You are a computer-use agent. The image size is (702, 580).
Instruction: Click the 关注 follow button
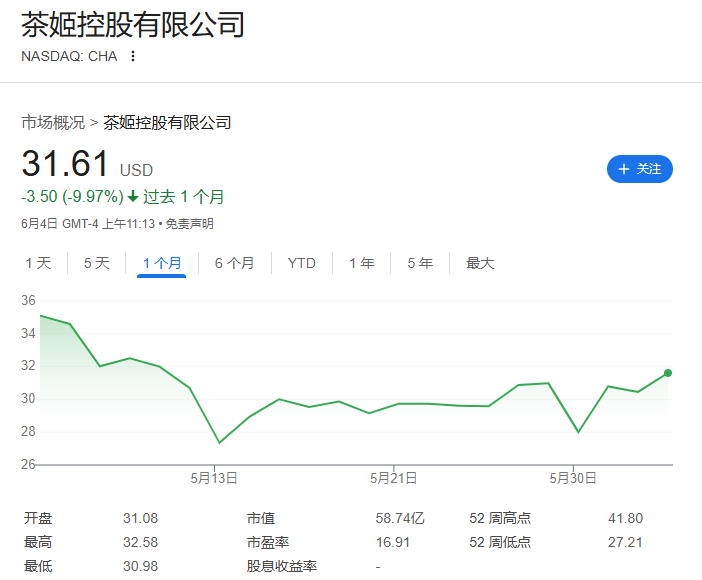coord(639,169)
